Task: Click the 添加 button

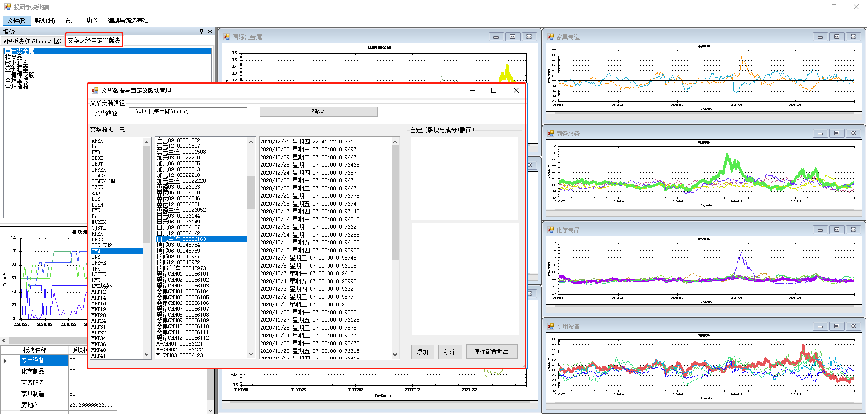Action: click(x=423, y=351)
